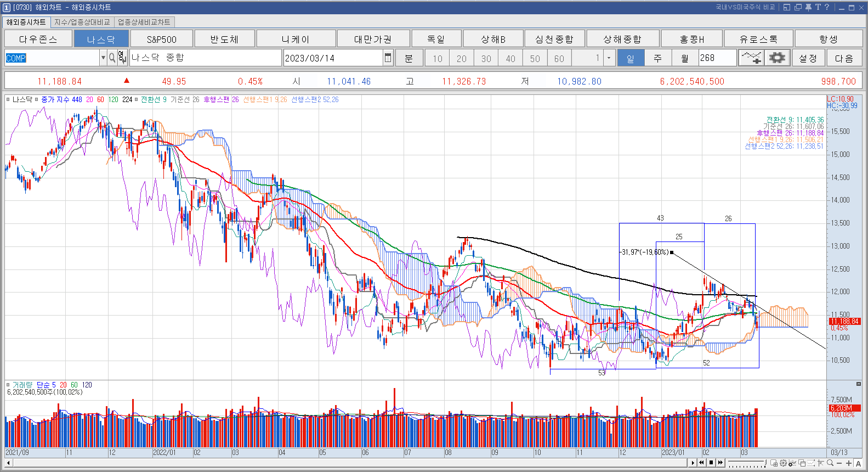The width and height of the screenshot is (868, 472).
Task: Select the 항셍 index button
Action: (829, 39)
